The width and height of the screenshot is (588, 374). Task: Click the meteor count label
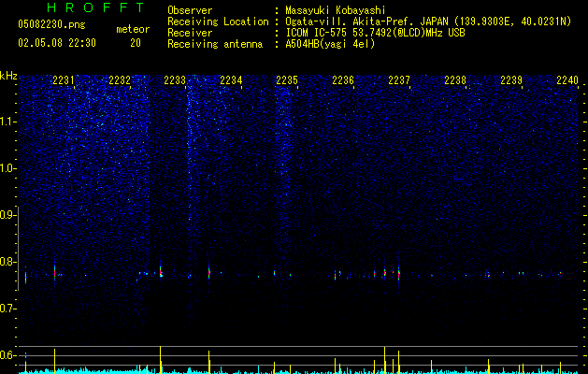(x=133, y=29)
